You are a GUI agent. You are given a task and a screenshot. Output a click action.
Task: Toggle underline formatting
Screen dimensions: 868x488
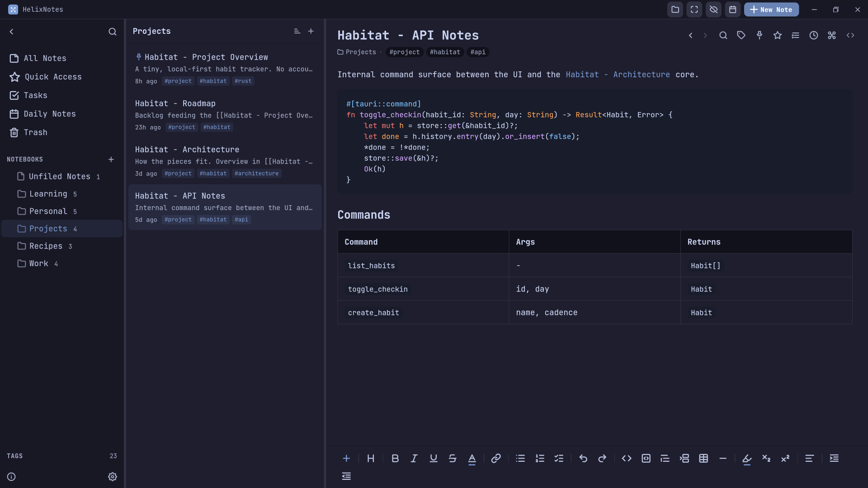(x=434, y=459)
